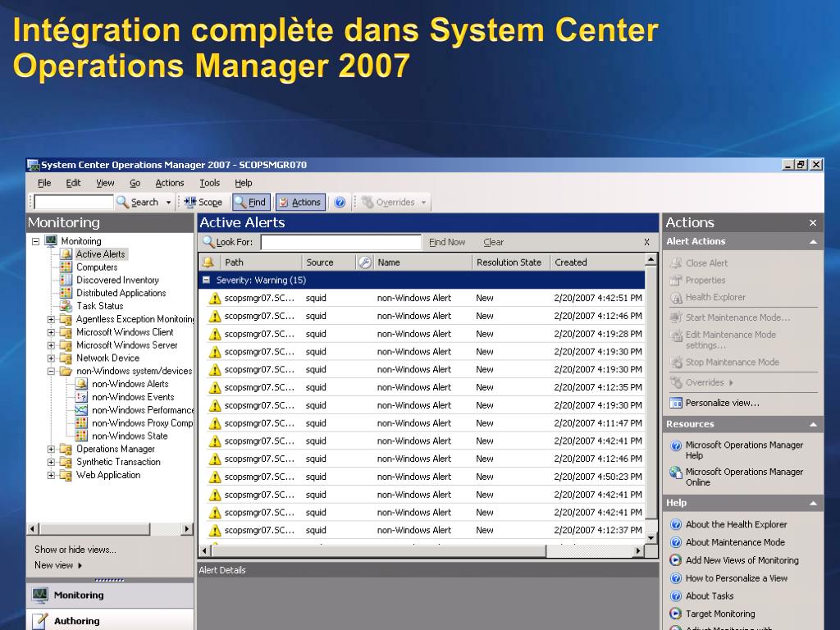Viewport: 840px width, 630px height.
Task: Click the wrench maintenance mode column header
Action: (365, 262)
